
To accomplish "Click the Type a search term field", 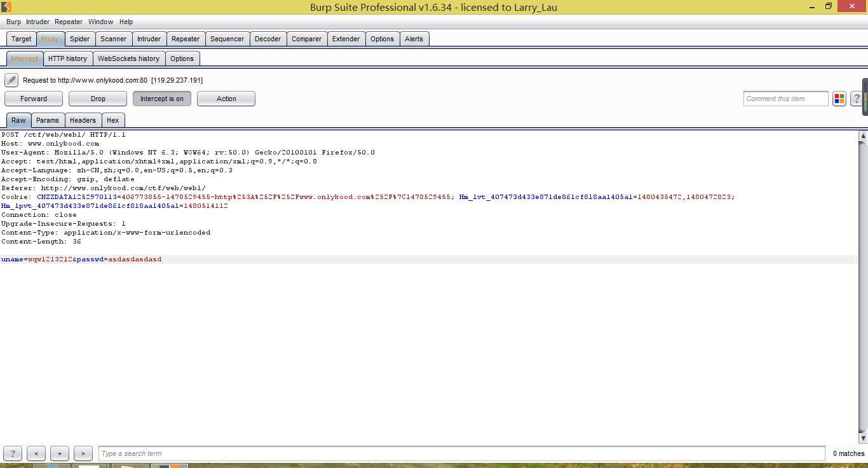I will [461, 453].
